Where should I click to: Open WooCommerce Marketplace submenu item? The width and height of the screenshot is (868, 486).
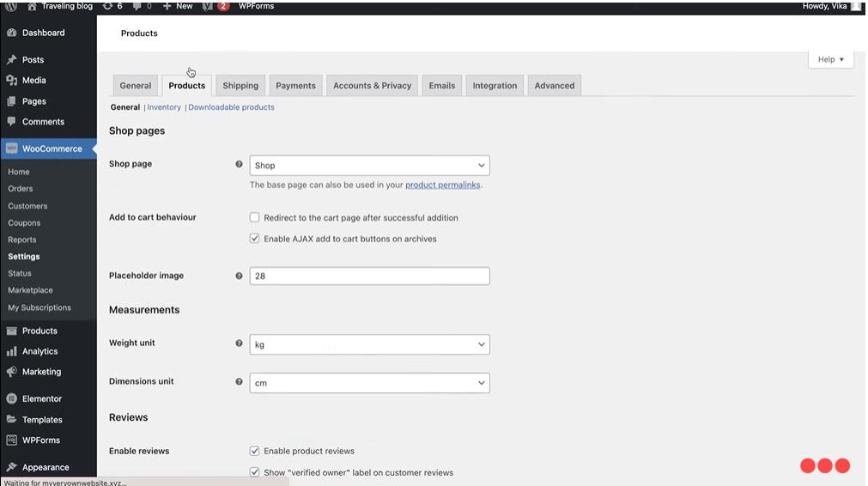pyautogui.click(x=30, y=290)
